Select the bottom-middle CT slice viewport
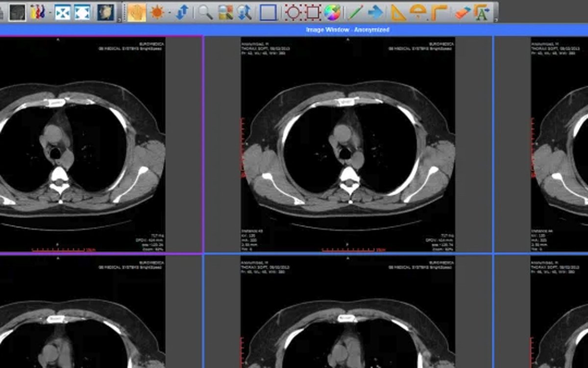 (x=348, y=312)
